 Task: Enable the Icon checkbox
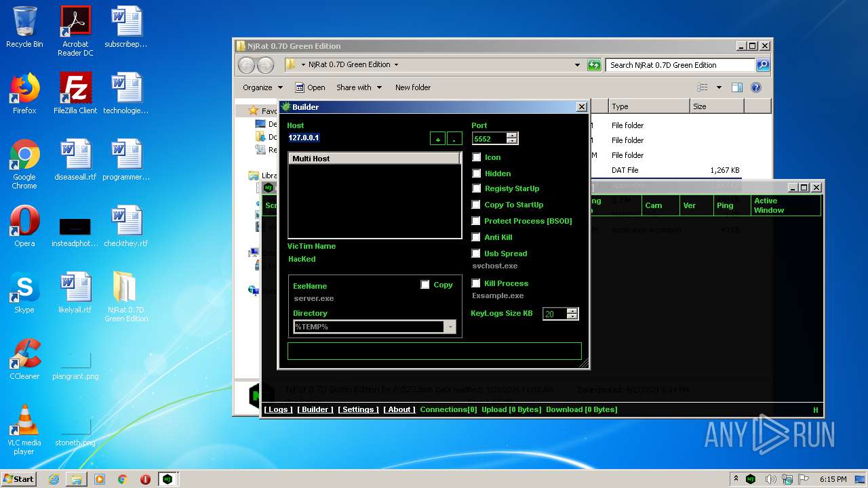(x=477, y=157)
